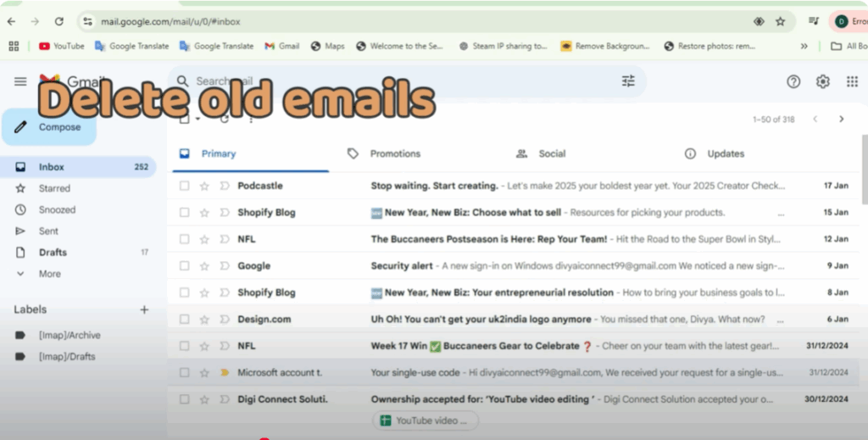Image resolution: width=868 pixels, height=440 pixels.
Task: Select Google Security alert email checkbox
Action: (184, 265)
